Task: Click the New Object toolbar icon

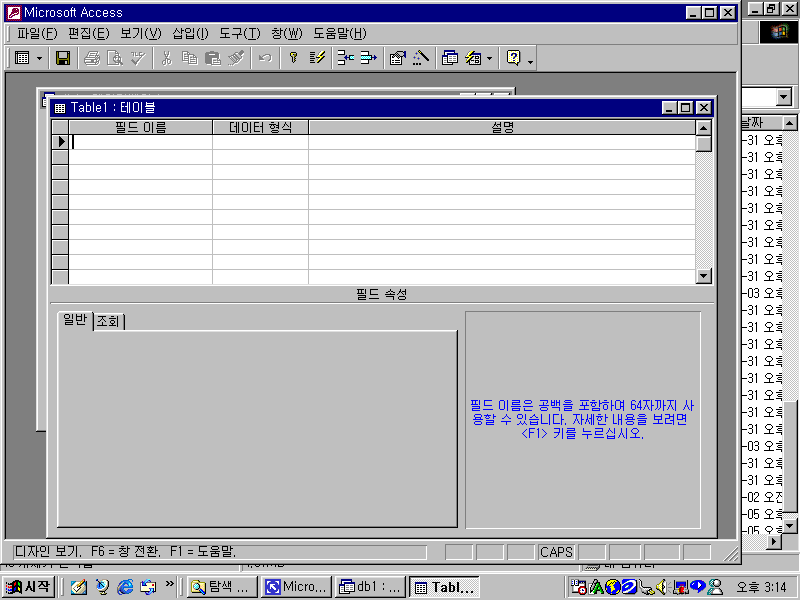Action: click(x=473, y=58)
